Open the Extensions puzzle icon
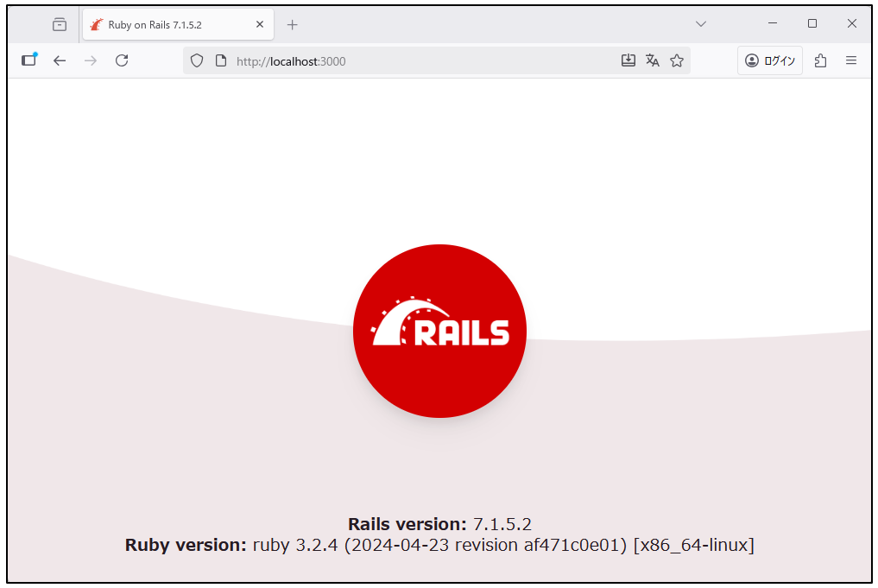 [820, 60]
